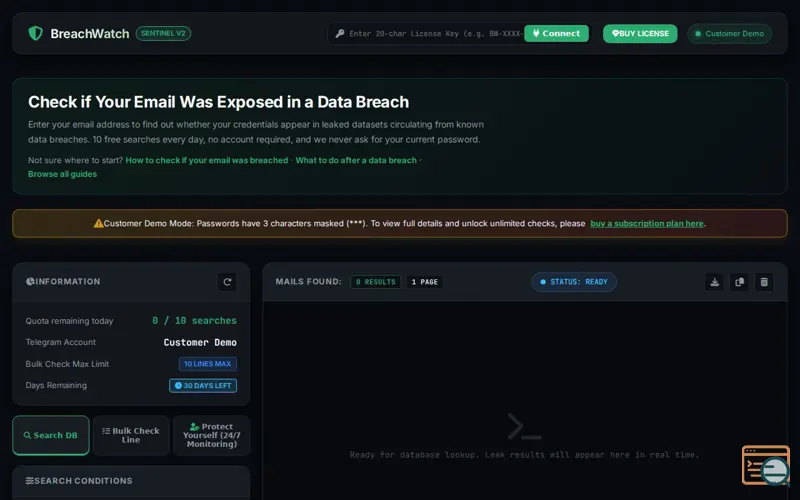800x500 pixels.
Task: Click the STATUS: READY indicator
Action: point(573,282)
